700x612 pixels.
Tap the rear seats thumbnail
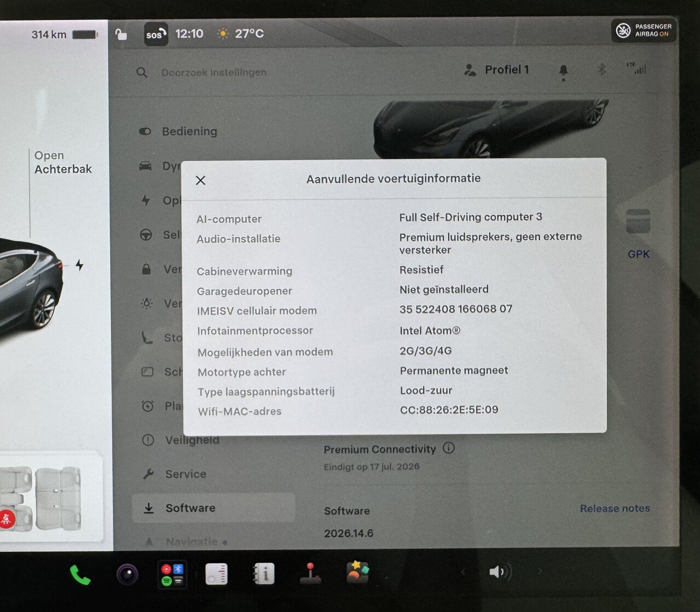pyautogui.click(x=59, y=498)
